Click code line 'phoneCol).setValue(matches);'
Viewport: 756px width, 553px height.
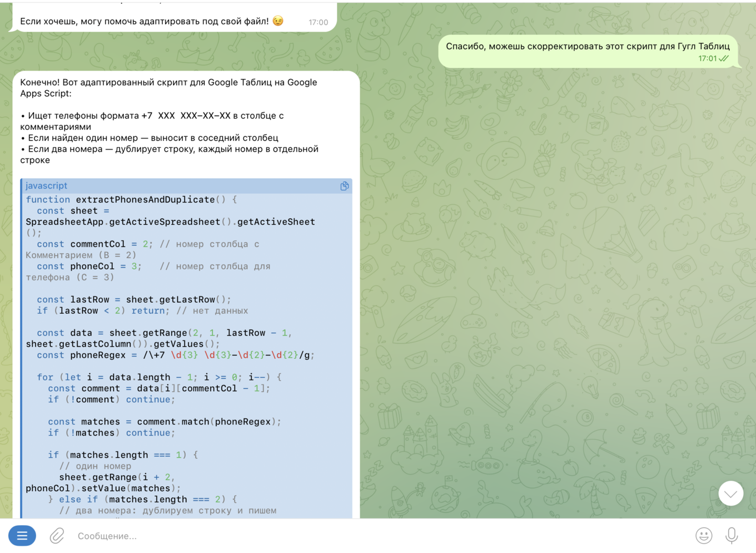click(x=103, y=489)
